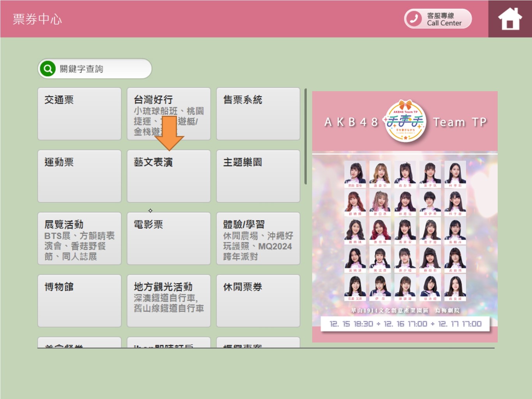Choose the 售票系統 category tile
Image resolution: width=532 pixels, height=399 pixels.
258,114
